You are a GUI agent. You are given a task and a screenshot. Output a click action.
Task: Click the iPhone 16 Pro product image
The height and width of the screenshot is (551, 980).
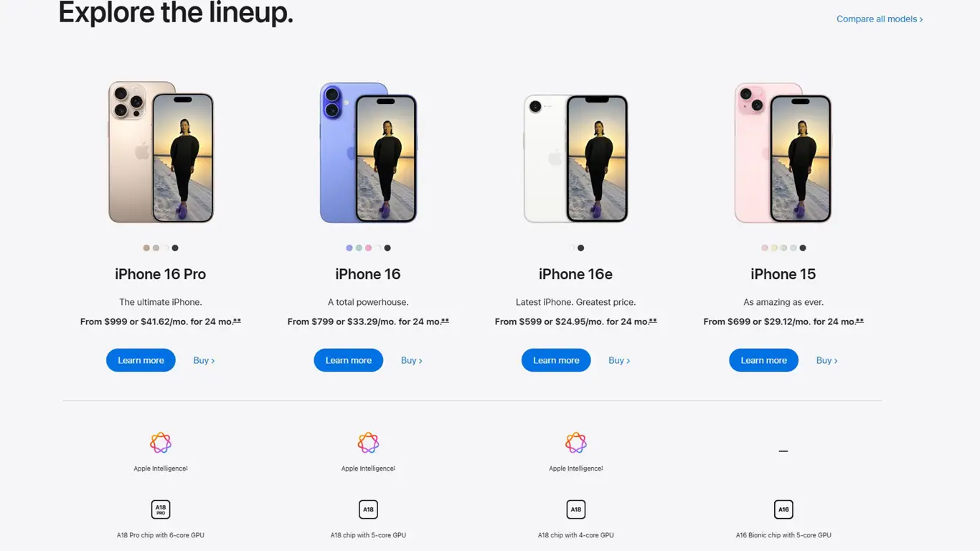(x=161, y=152)
